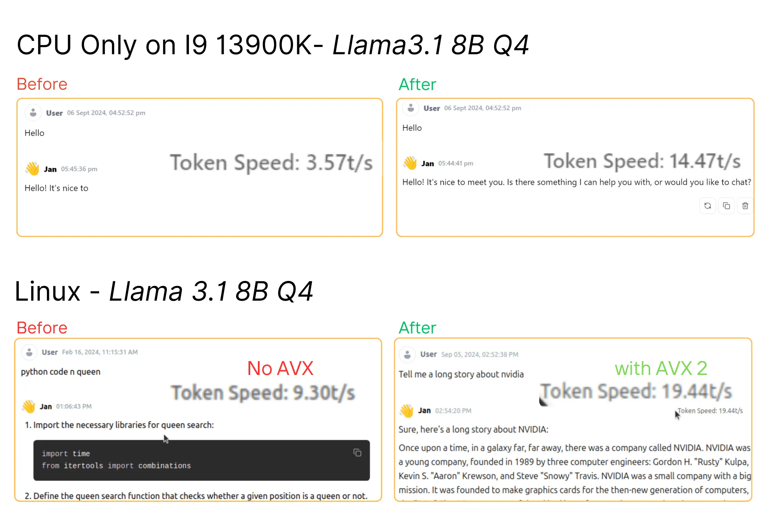Click 'Tell me a long story about nvidia'
The width and height of the screenshot is (771, 532).
pos(461,374)
